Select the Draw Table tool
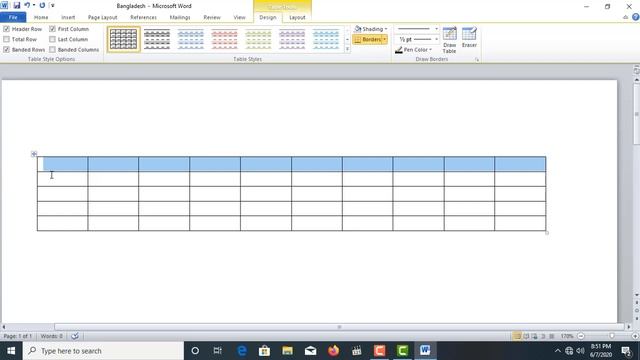 tap(449, 40)
